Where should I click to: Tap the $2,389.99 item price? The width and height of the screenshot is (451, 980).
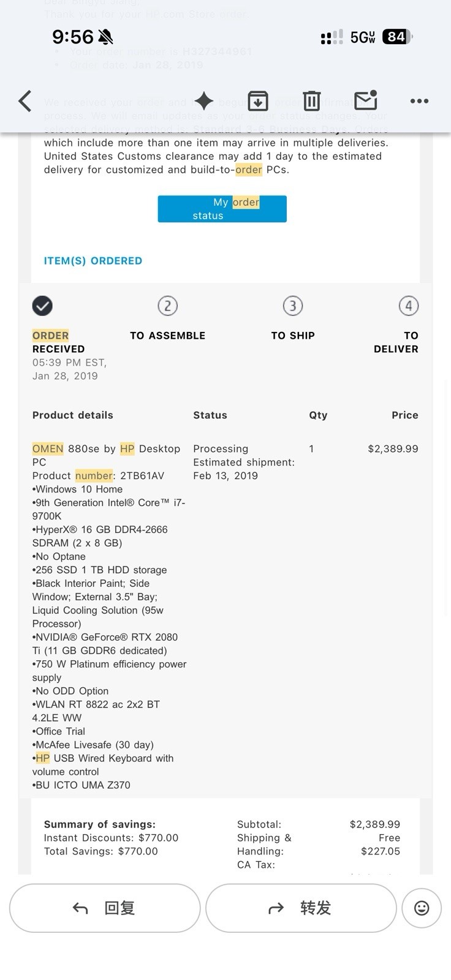[x=393, y=449]
